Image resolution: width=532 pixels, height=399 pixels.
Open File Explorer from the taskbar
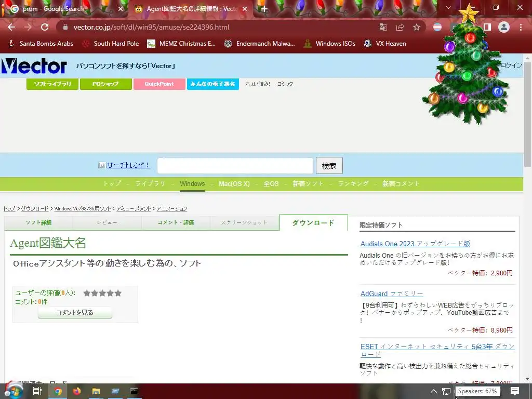pyautogui.click(x=96, y=391)
